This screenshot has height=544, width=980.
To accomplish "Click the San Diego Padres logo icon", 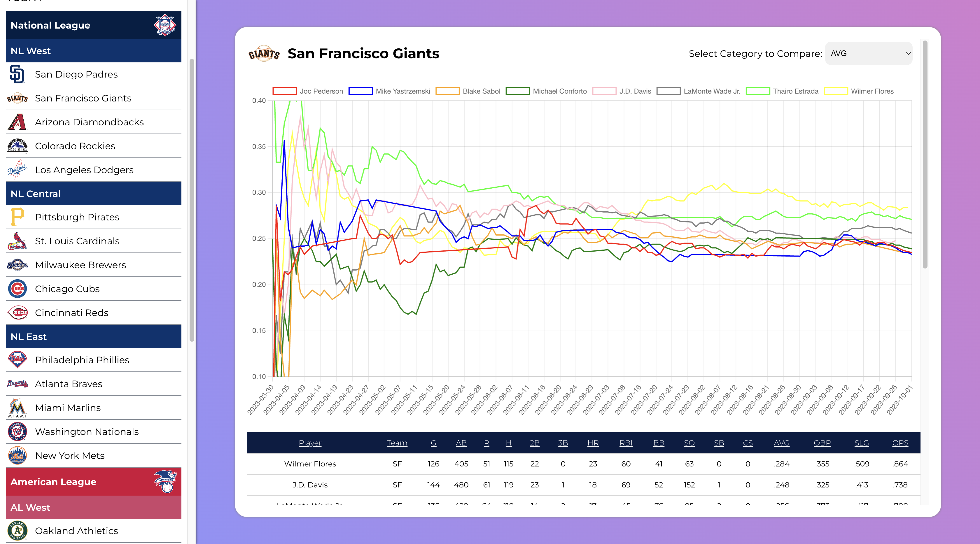I will pos(17,74).
